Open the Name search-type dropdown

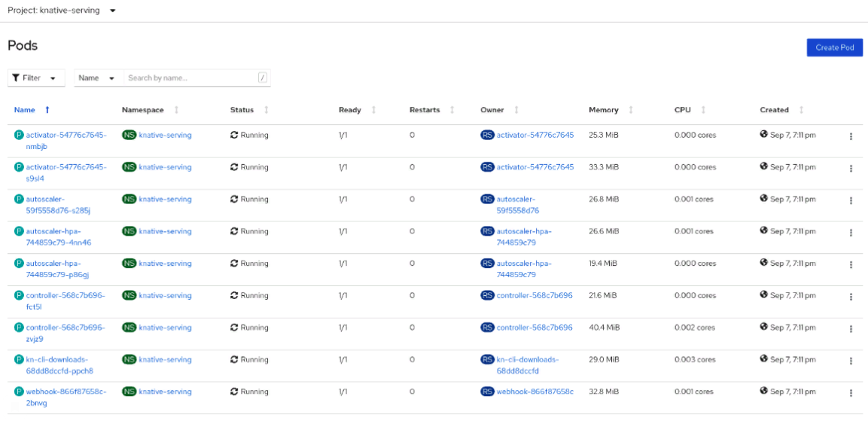(x=98, y=78)
